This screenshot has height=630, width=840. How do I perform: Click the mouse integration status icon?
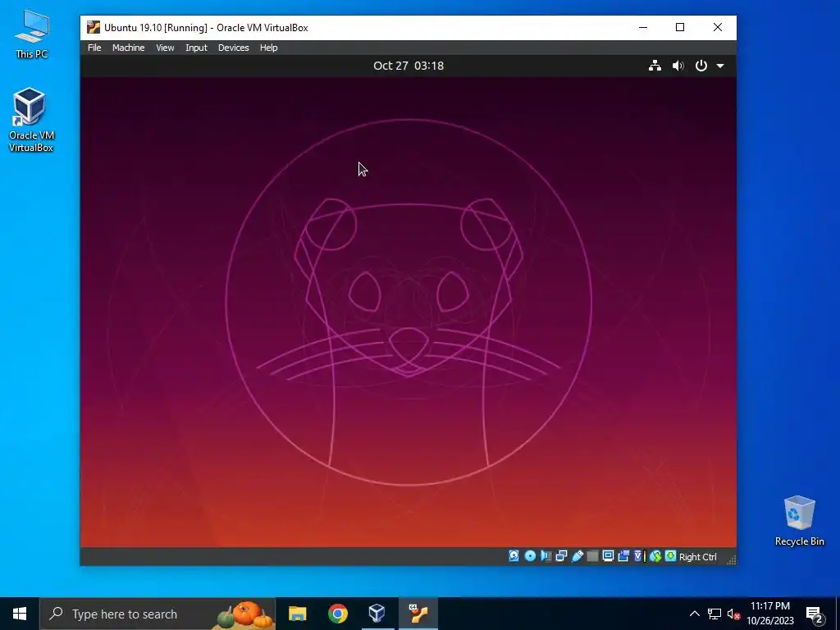tap(655, 556)
